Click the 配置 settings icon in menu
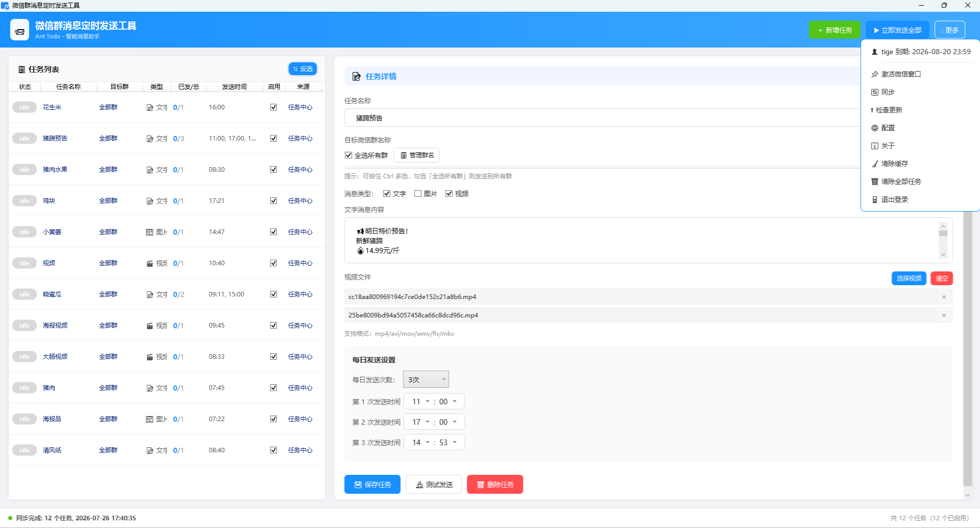Viewport: 980px width, 528px height. (875, 128)
